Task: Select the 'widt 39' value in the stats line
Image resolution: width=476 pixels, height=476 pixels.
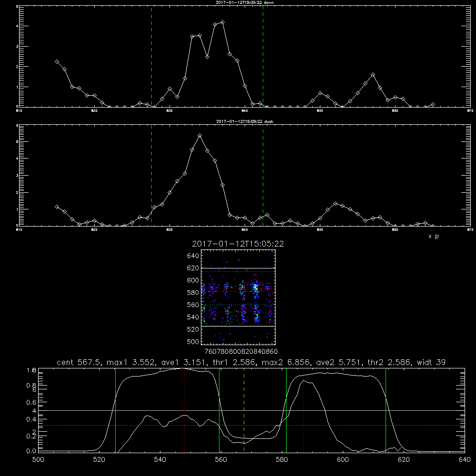Action: click(x=431, y=362)
